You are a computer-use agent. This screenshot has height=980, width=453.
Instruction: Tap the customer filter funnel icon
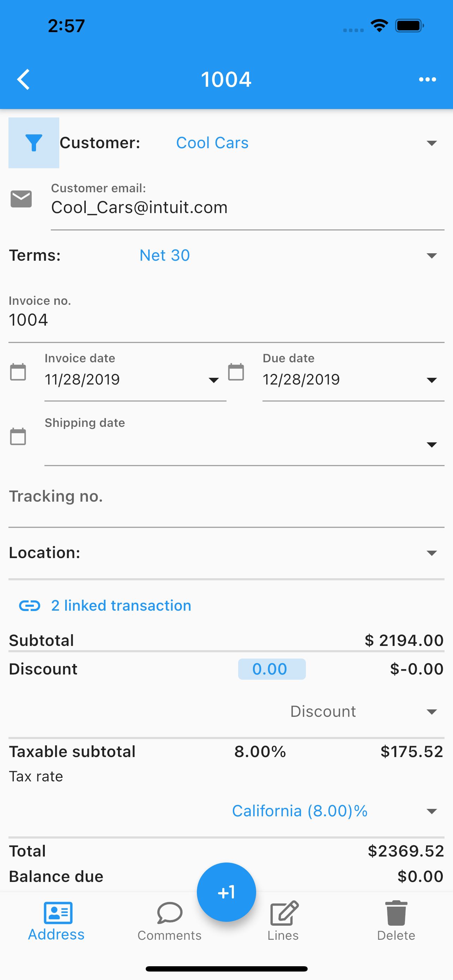34,143
